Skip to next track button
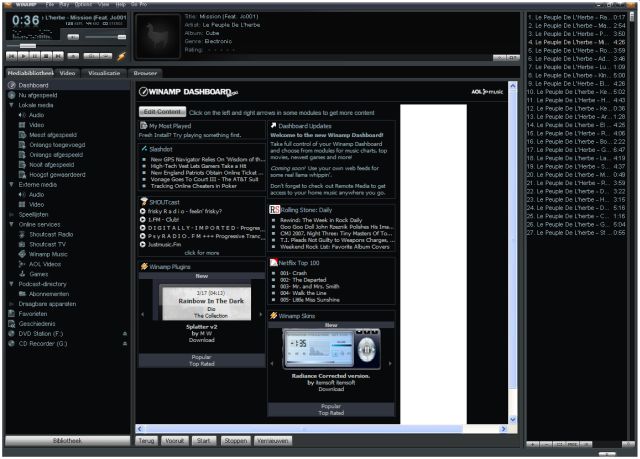 click(x=58, y=56)
